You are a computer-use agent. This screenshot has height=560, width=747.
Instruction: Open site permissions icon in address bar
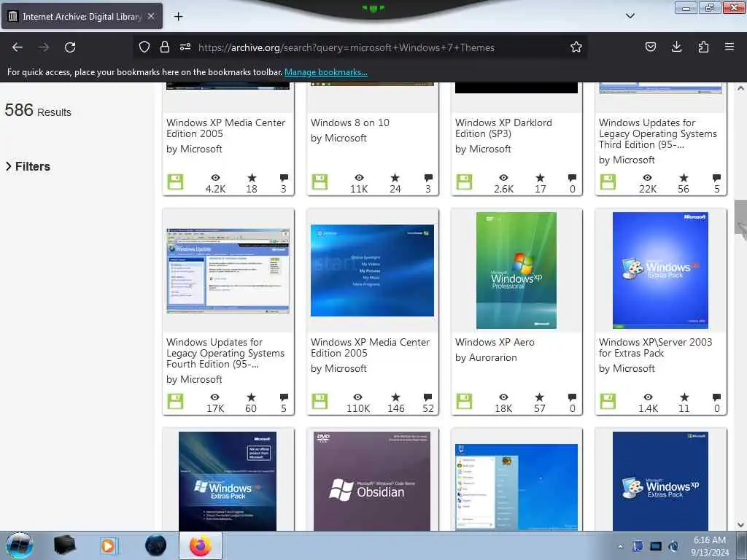point(185,47)
